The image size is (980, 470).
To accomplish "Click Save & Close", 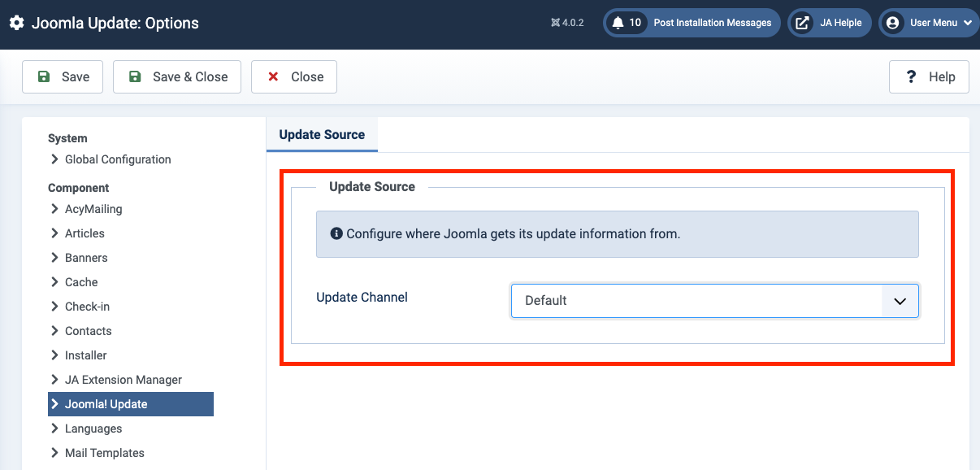I will (x=177, y=76).
